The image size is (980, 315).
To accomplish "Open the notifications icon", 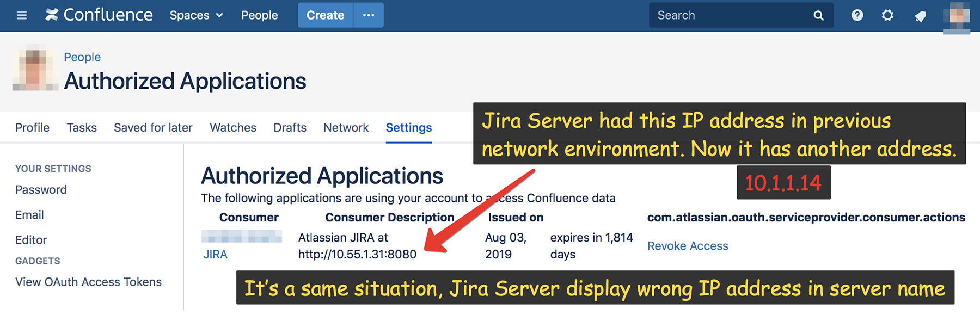I will pos(920,16).
